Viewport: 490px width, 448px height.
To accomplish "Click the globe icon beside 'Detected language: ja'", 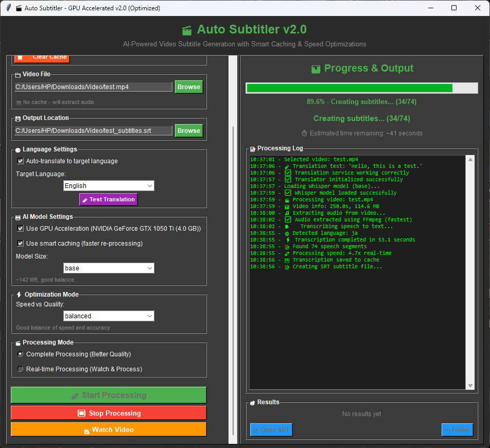I will [x=287, y=233].
